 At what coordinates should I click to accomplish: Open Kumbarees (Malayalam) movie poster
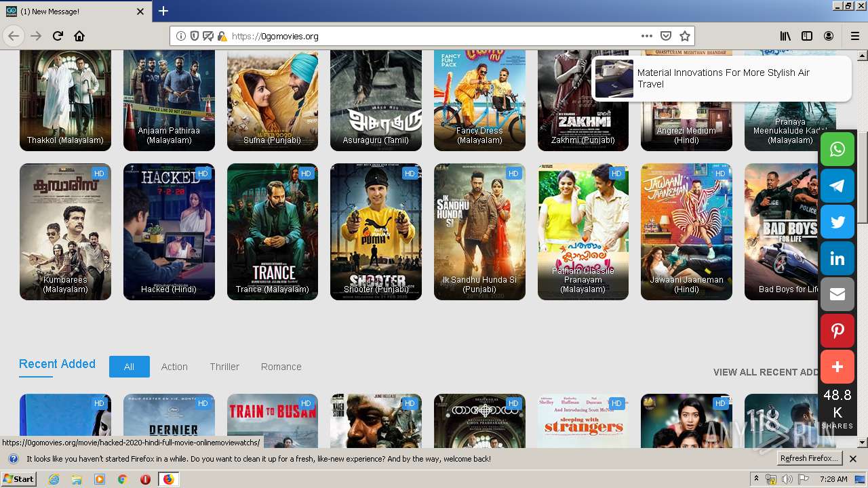(x=65, y=232)
